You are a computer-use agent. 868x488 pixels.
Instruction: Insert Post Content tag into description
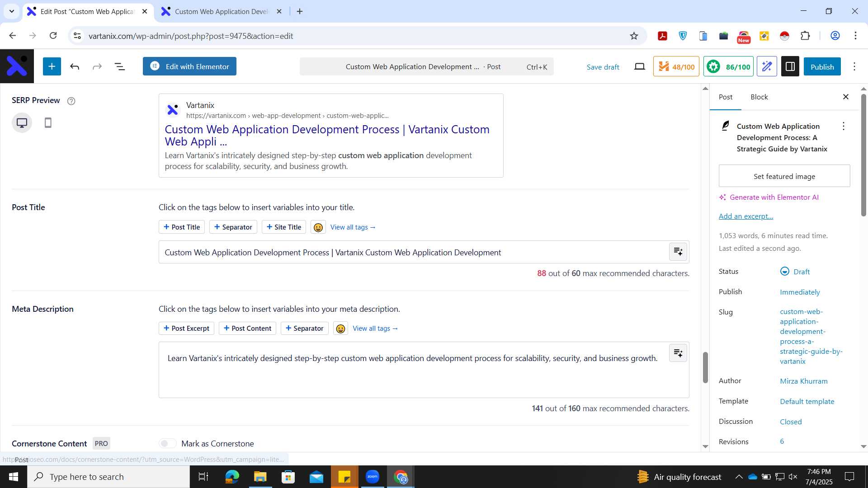tap(247, 328)
